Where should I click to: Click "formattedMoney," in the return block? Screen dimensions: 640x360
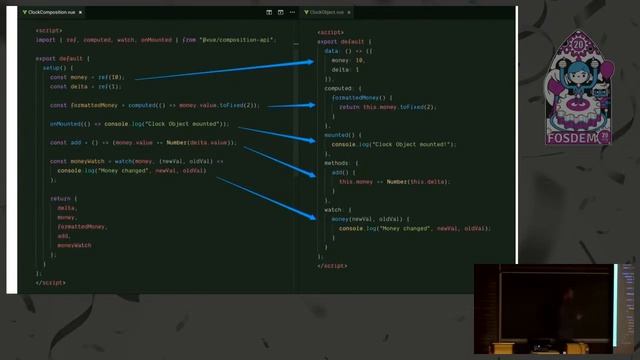82,227
